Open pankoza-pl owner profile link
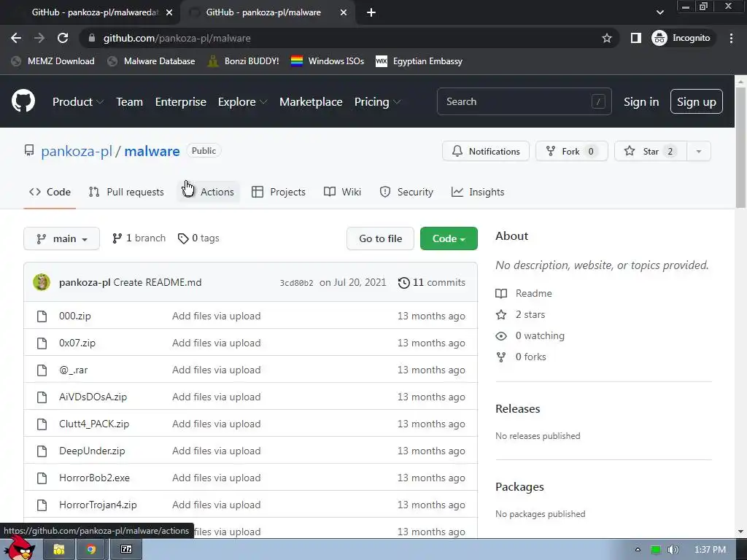 pos(76,152)
